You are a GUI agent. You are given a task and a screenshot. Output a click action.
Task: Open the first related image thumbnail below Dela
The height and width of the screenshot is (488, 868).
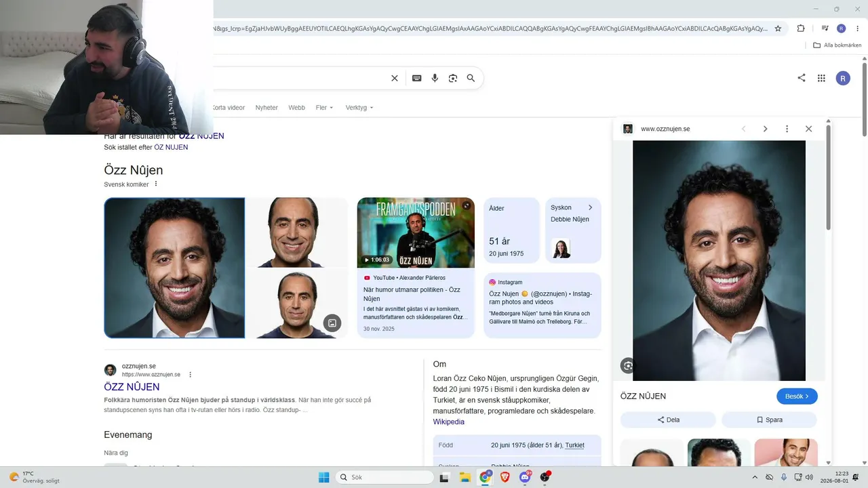coord(652,453)
